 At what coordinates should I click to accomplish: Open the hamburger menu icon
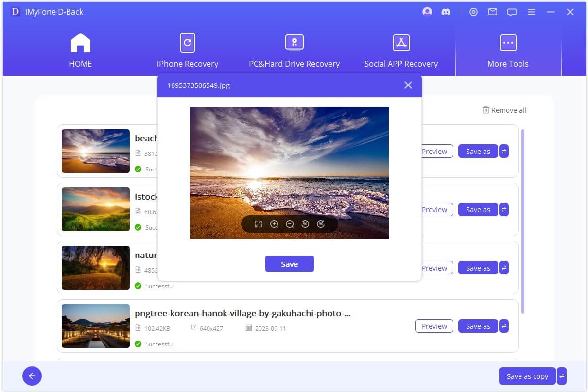click(532, 12)
